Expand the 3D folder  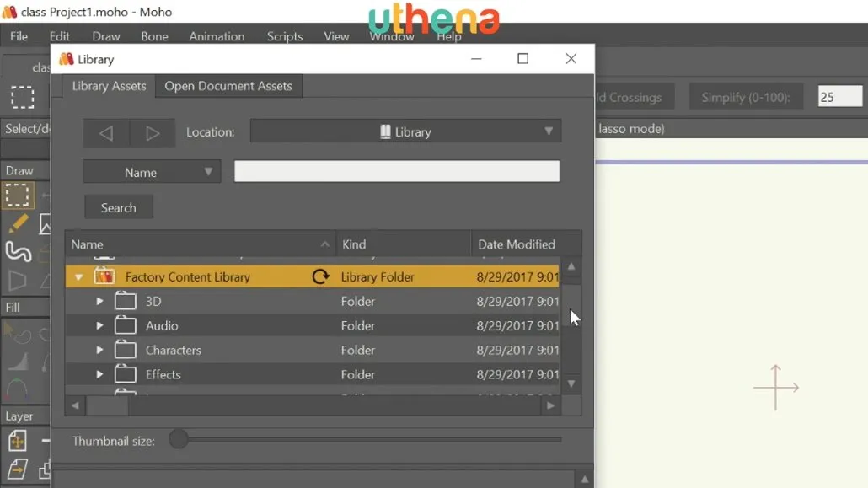pyautogui.click(x=99, y=301)
